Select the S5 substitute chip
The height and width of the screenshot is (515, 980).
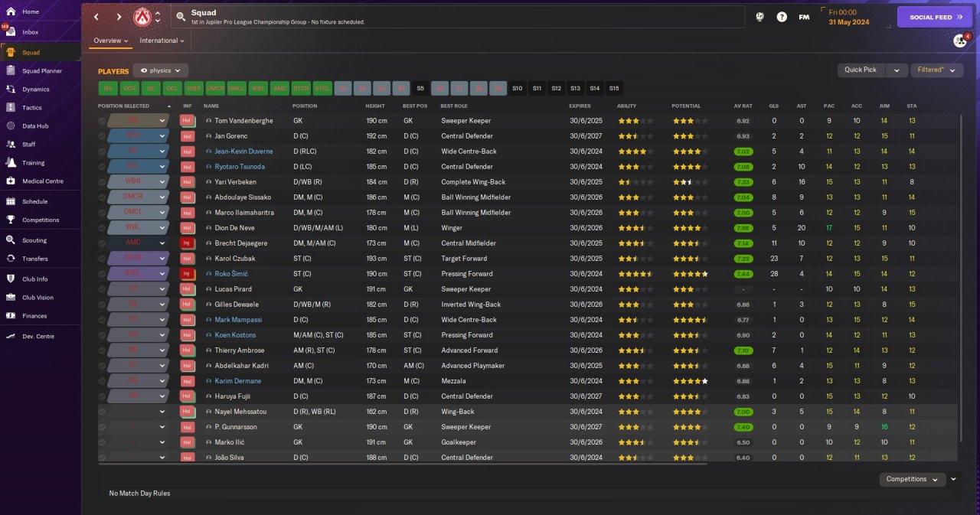[420, 88]
